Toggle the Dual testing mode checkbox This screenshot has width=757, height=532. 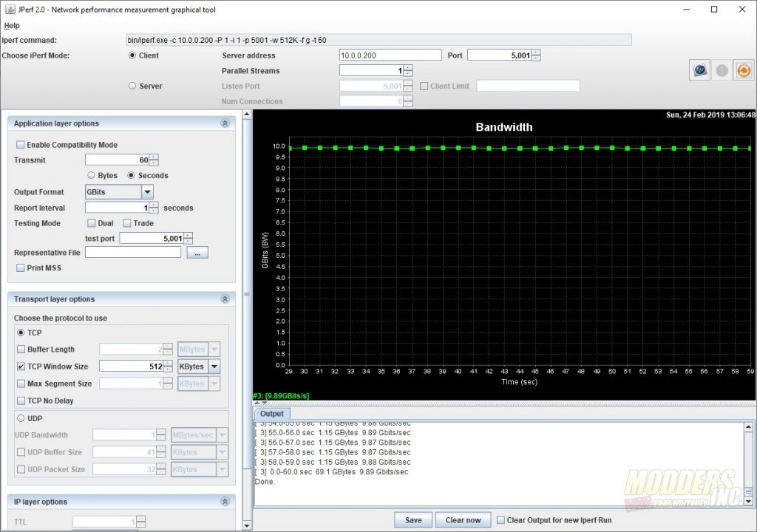[x=91, y=223]
